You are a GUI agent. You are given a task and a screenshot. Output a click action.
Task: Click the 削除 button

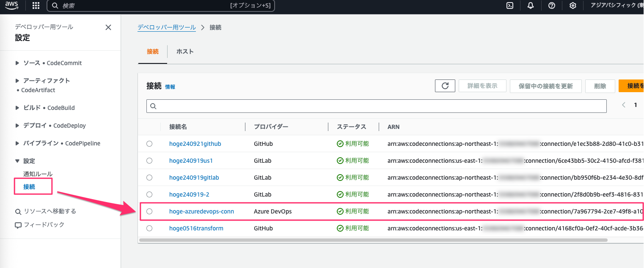pyautogui.click(x=600, y=86)
